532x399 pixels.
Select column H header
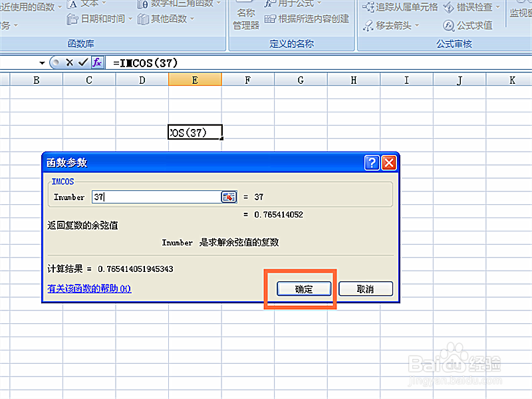[x=354, y=80]
